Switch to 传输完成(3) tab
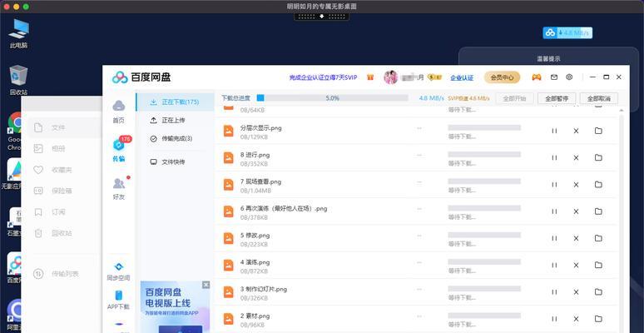This screenshot has height=333, width=644. pos(175,139)
